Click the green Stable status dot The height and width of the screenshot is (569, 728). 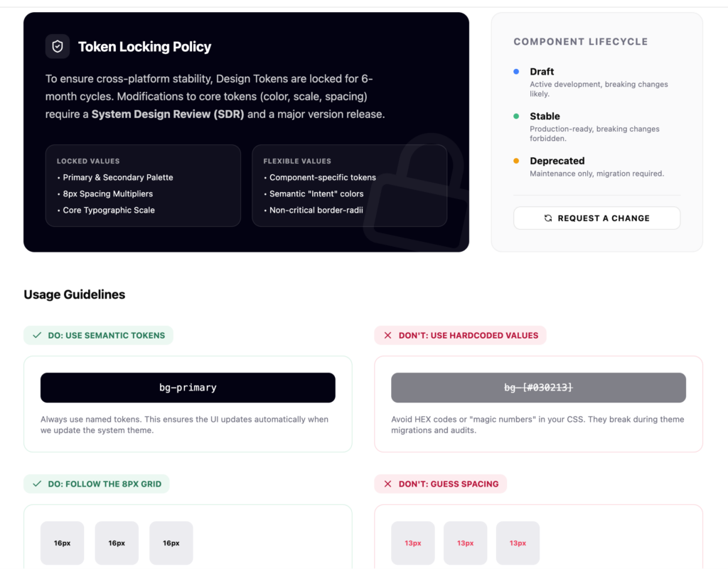coord(516,116)
